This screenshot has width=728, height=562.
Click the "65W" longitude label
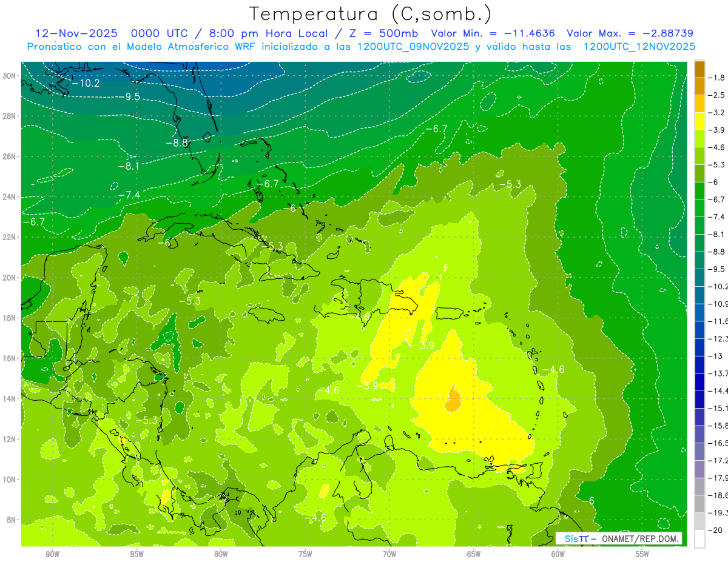coord(474,554)
